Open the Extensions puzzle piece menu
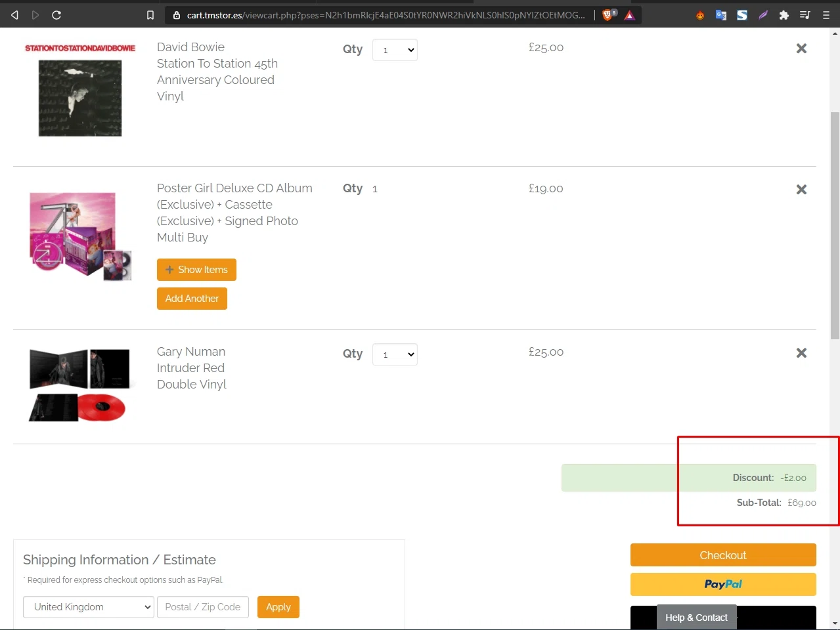Viewport: 840px width, 630px height. tap(784, 15)
